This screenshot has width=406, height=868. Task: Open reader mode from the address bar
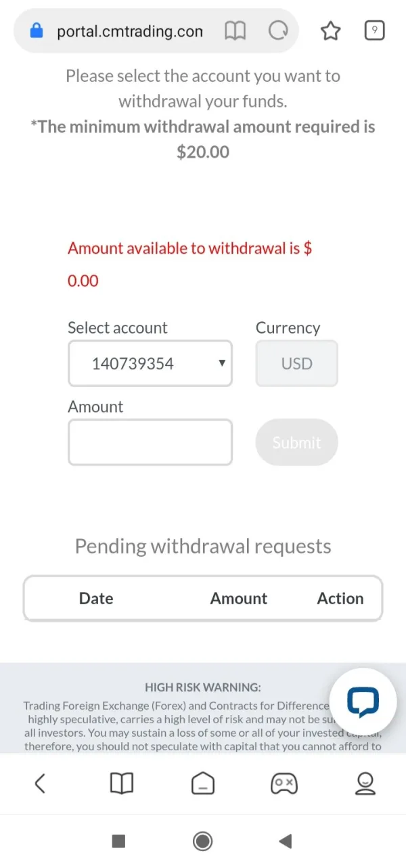[235, 31]
